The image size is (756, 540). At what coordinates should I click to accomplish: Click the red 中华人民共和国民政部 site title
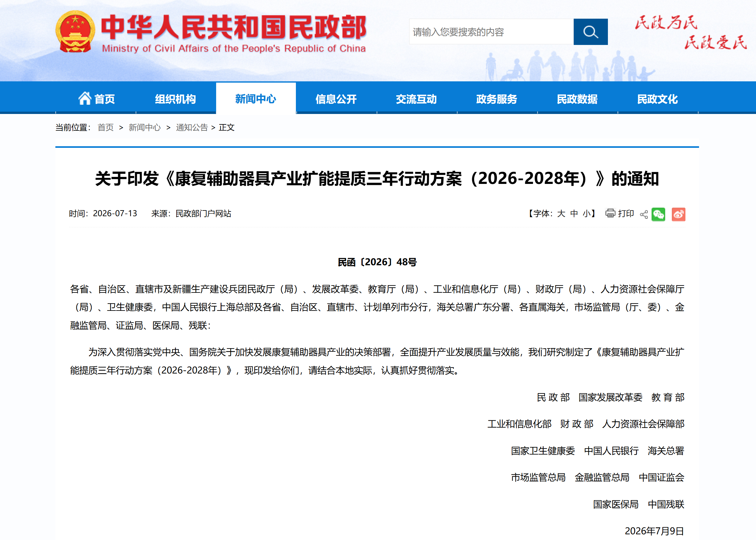234,27
